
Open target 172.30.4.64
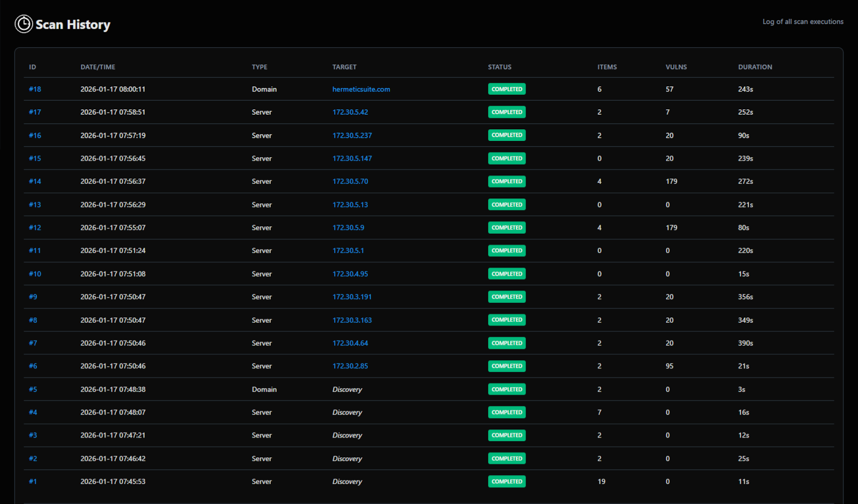coord(350,343)
